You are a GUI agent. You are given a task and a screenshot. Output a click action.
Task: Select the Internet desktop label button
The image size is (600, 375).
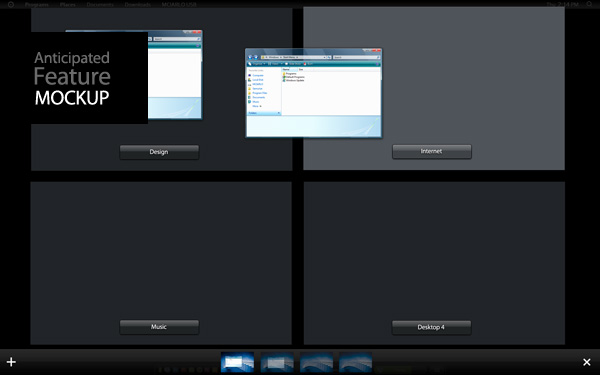coord(432,152)
